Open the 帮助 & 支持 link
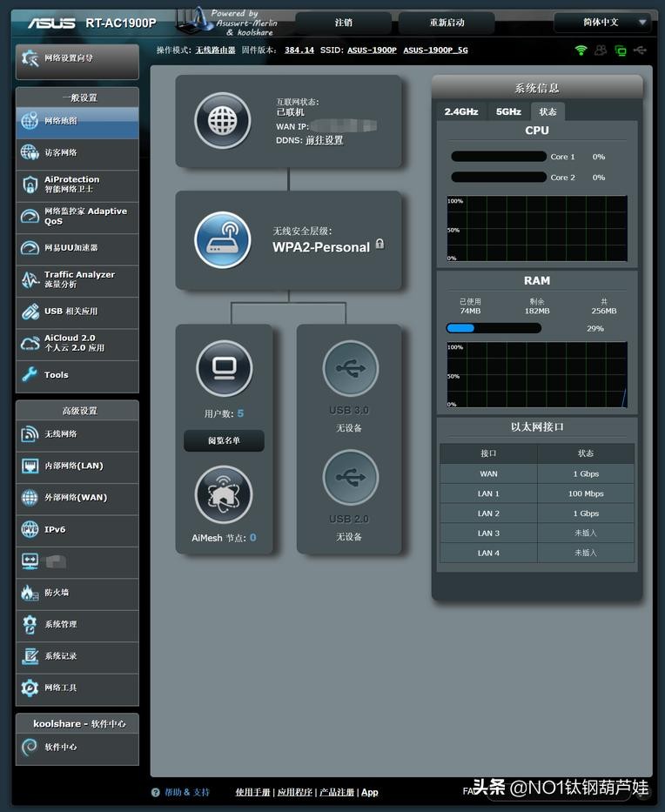 click(187, 792)
